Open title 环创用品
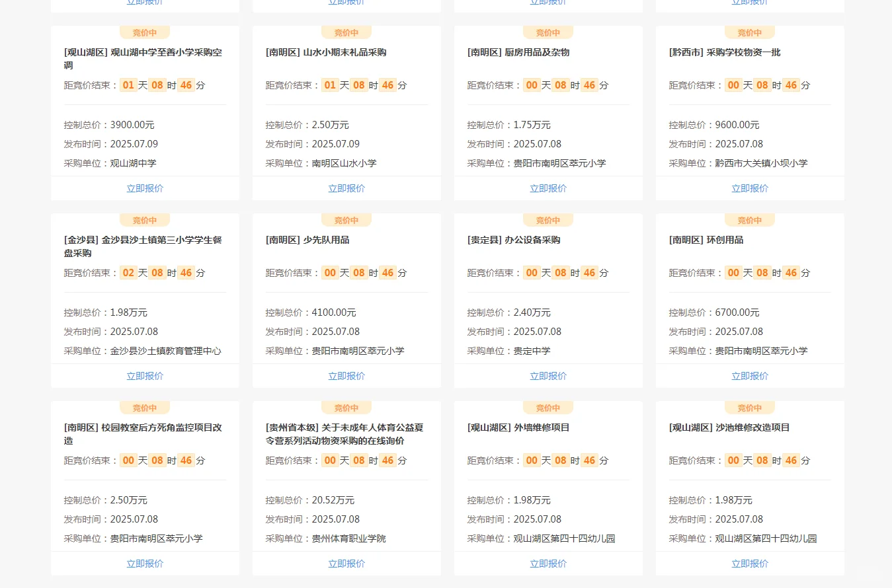This screenshot has height=588, width=892. coord(706,240)
